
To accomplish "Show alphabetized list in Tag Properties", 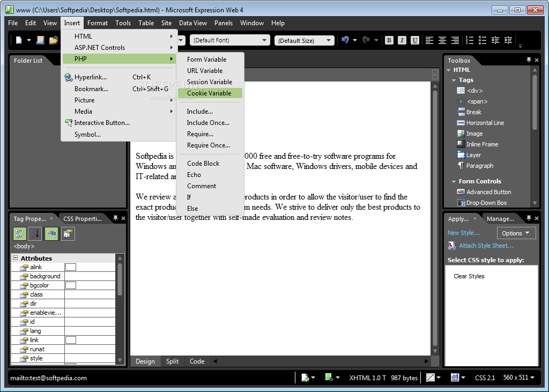I will 35,234.
